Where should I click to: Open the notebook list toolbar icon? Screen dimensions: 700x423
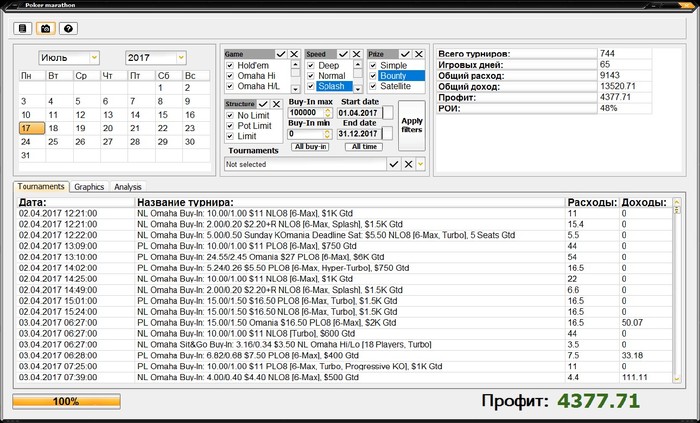coord(23,29)
